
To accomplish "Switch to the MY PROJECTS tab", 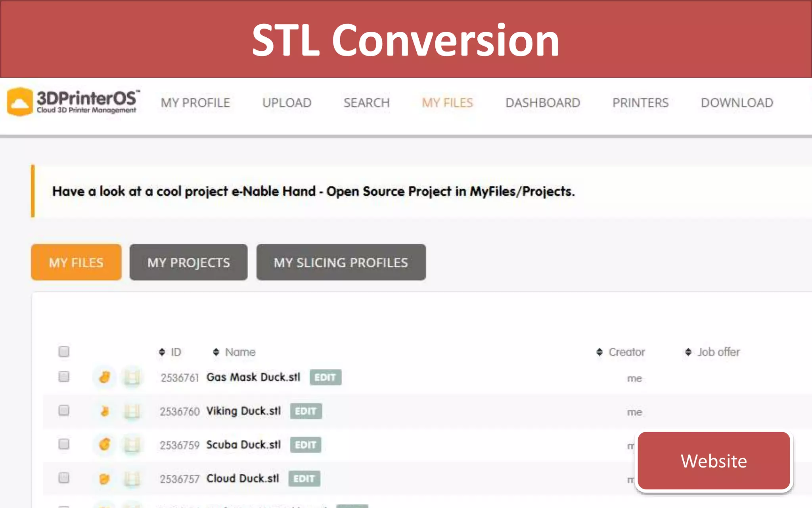I will [189, 262].
